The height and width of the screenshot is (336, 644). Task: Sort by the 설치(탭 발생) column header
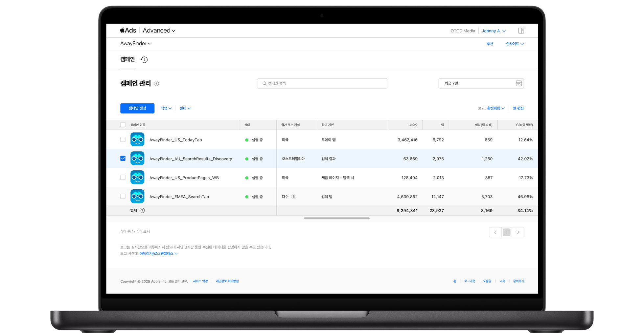point(484,125)
